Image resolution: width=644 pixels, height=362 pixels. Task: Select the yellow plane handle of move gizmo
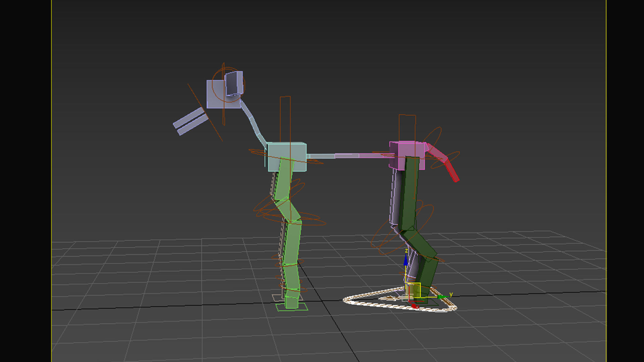tap(413, 290)
